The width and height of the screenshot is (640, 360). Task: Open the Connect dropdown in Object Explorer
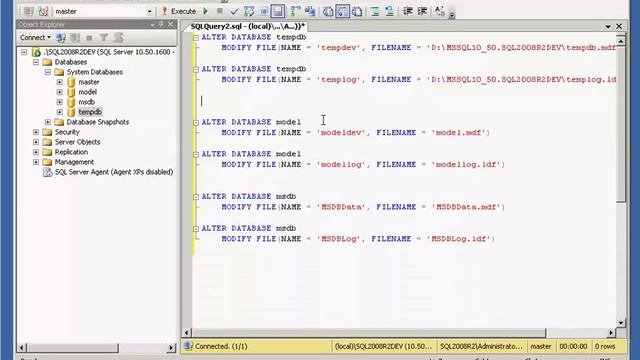35,38
